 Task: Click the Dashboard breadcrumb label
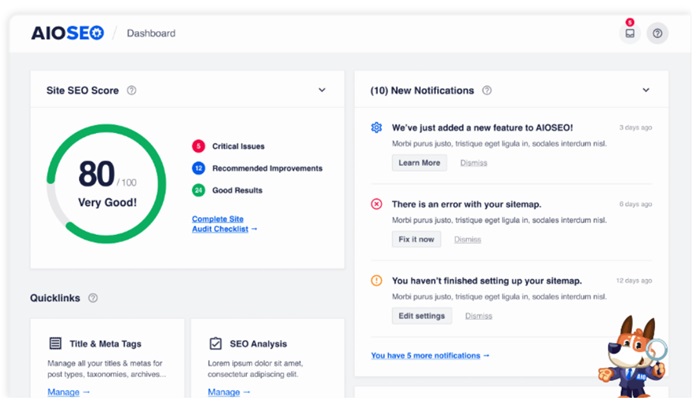(x=151, y=33)
